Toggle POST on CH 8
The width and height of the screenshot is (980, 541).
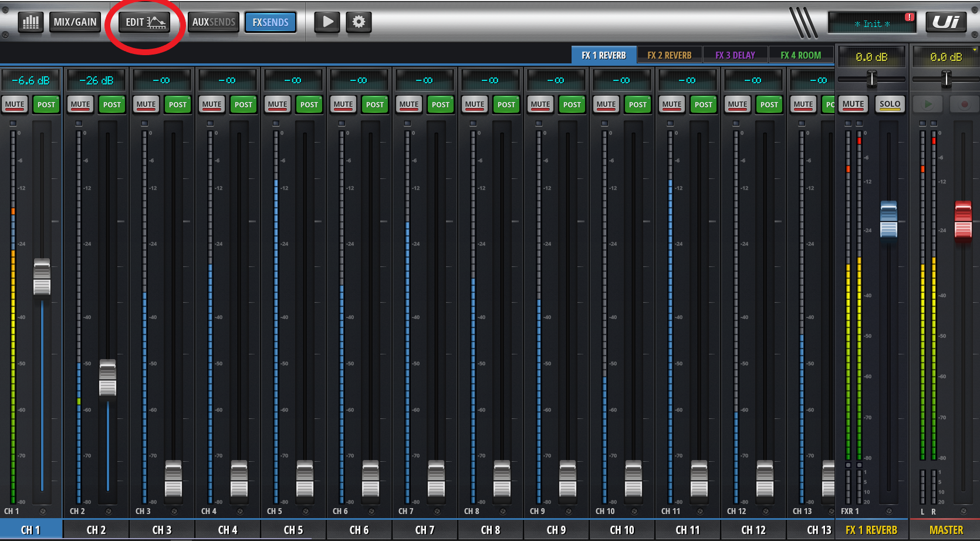point(506,104)
